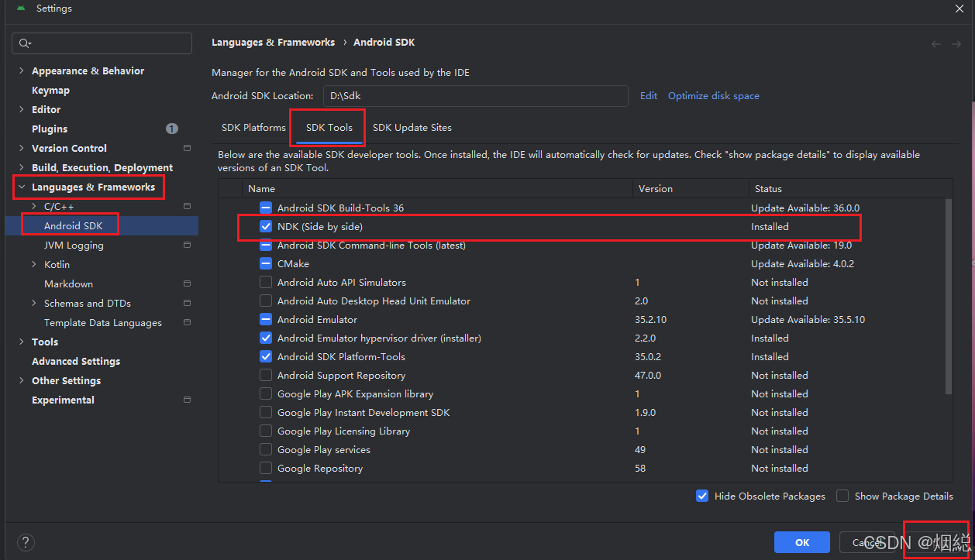Expand the Editor section
Image resolution: width=975 pixels, height=560 pixels.
pos(22,109)
